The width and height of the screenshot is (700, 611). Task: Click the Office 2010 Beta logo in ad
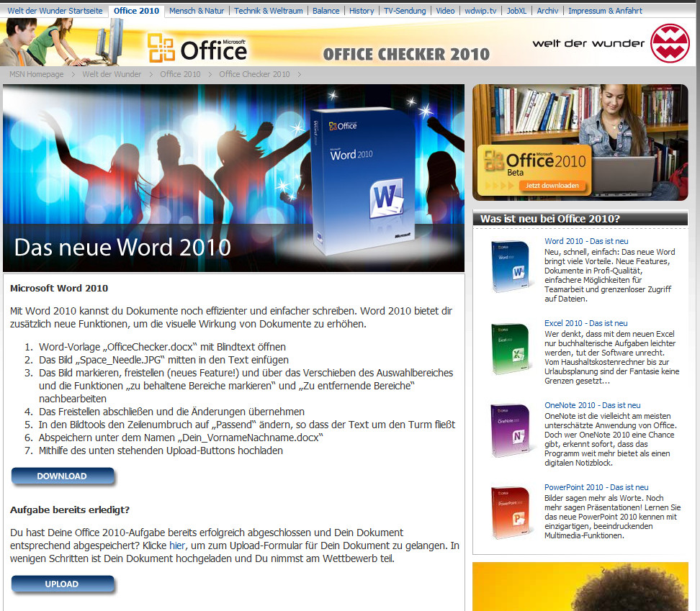click(x=535, y=163)
